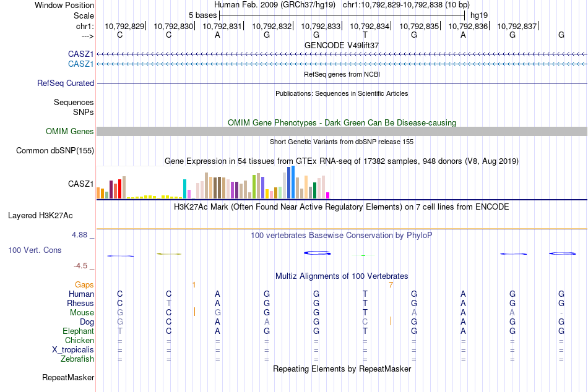
Task: Click Short Genetic Variants from dbSNP title
Action: [342, 142]
